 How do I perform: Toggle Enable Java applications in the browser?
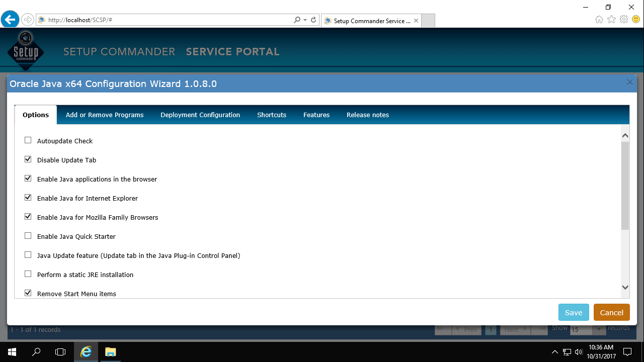28,178
